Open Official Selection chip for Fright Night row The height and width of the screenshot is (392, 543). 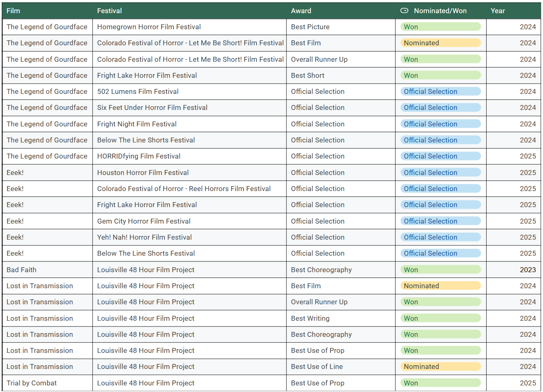[440, 124]
